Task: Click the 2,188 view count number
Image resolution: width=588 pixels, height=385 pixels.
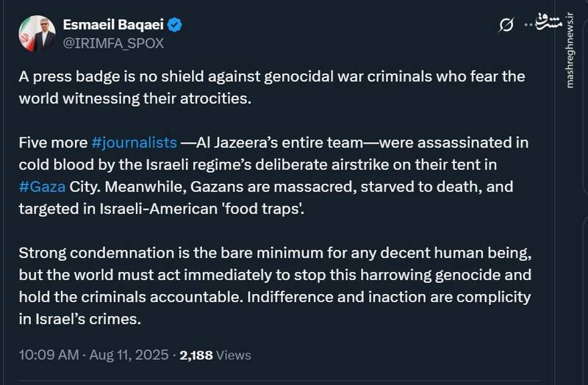Action: 196,355
